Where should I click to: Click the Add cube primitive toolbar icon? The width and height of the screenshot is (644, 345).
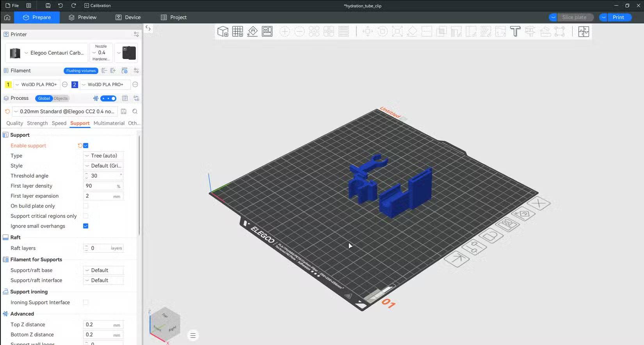pos(223,32)
